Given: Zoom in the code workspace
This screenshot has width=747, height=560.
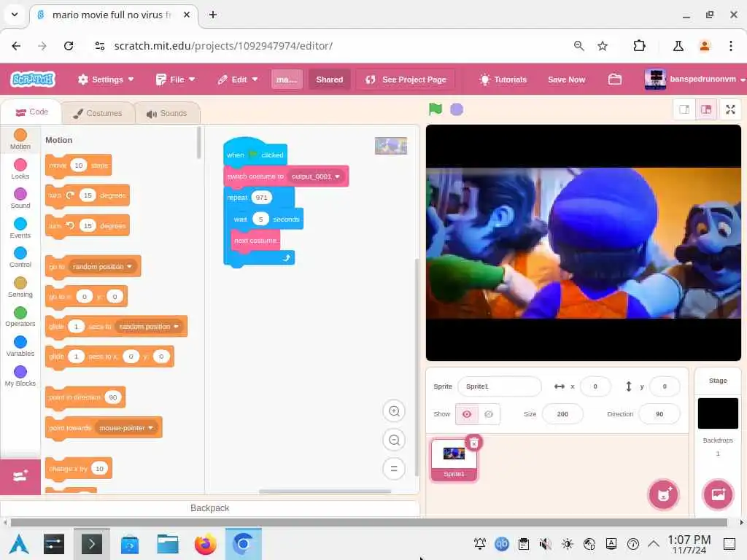Looking at the screenshot, I should coord(394,411).
